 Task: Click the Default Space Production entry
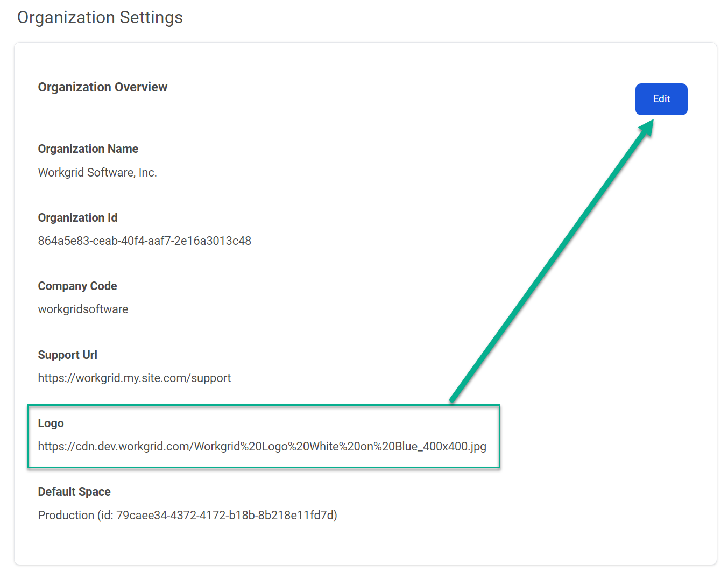tap(187, 515)
